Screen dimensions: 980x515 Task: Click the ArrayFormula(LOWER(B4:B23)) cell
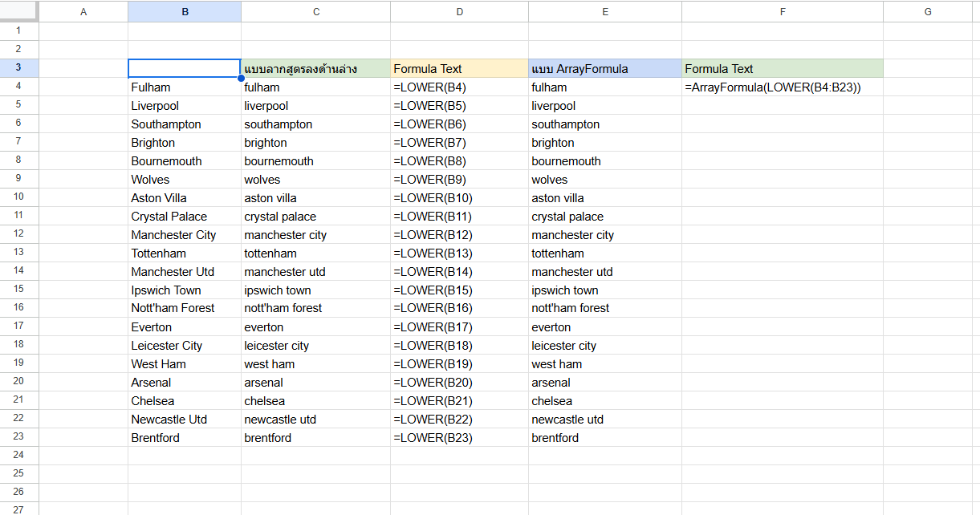coord(783,87)
